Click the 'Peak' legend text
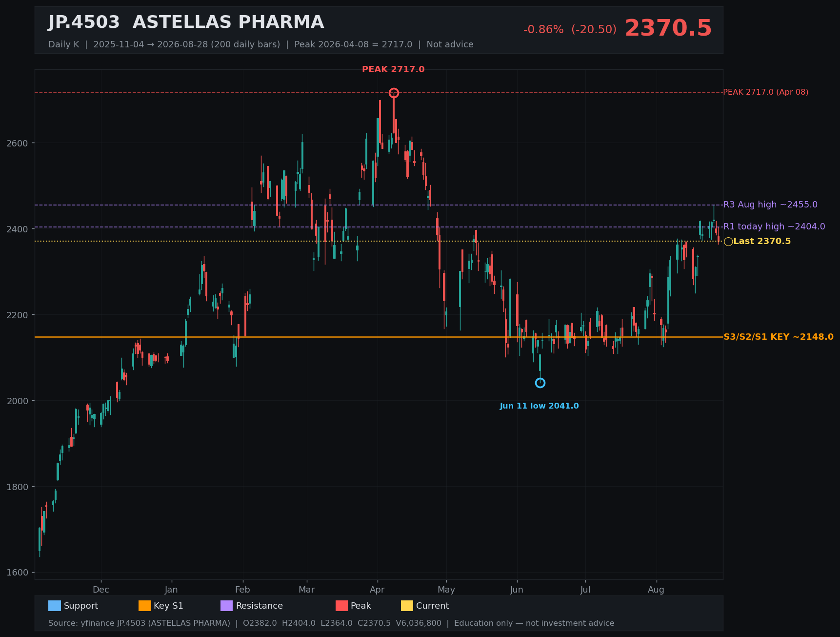The image size is (840, 637). (361, 606)
